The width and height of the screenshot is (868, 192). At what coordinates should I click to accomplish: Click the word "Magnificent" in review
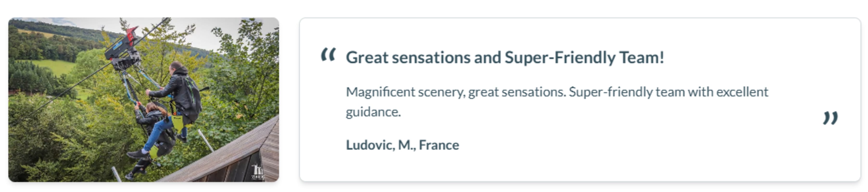[380, 92]
